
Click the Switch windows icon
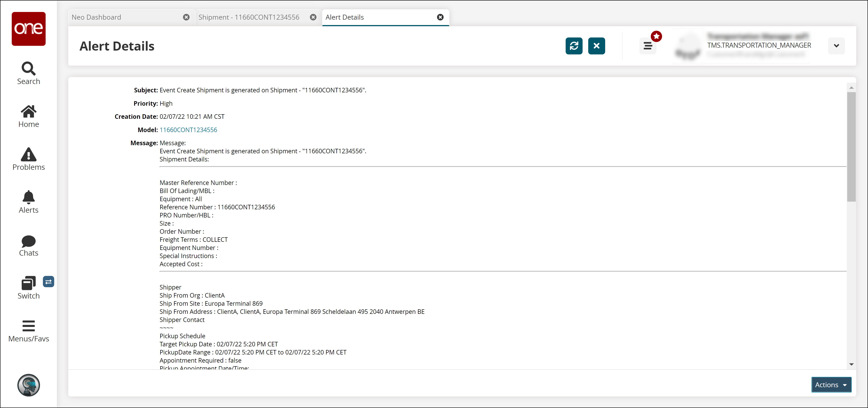coord(28,287)
